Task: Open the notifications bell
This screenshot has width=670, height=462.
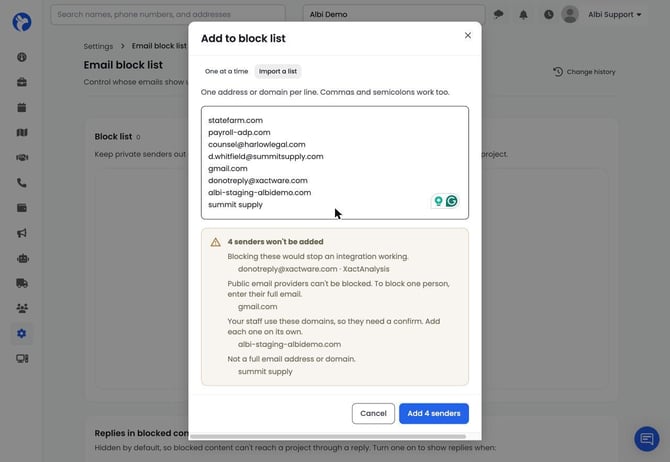Action: click(523, 15)
